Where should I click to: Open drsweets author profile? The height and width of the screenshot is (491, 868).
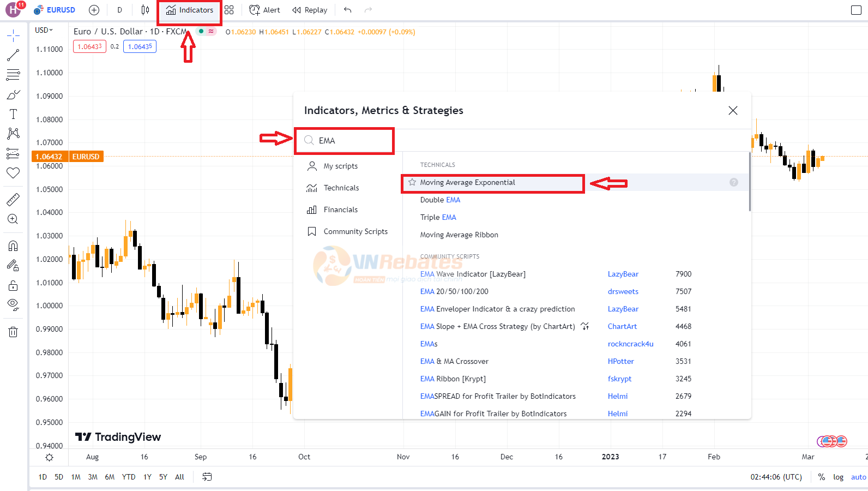coord(623,291)
